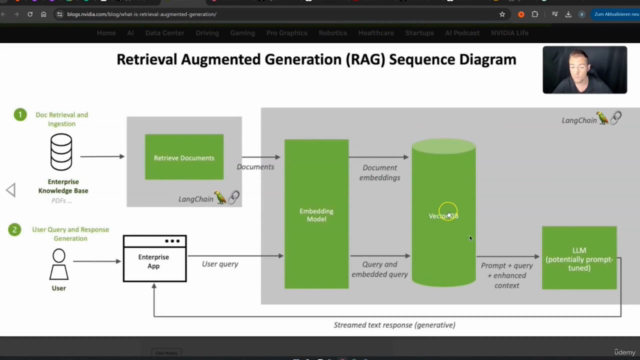The width and height of the screenshot is (640, 360).
Task: Go to the Gaming section
Action: click(x=242, y=33)
